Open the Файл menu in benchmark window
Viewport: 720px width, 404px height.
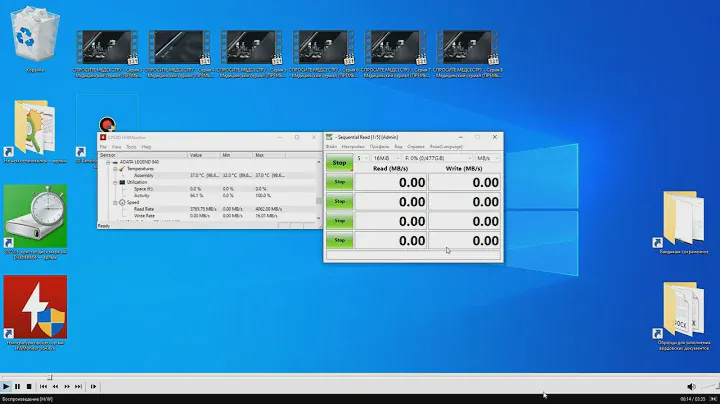pos(332,147)
